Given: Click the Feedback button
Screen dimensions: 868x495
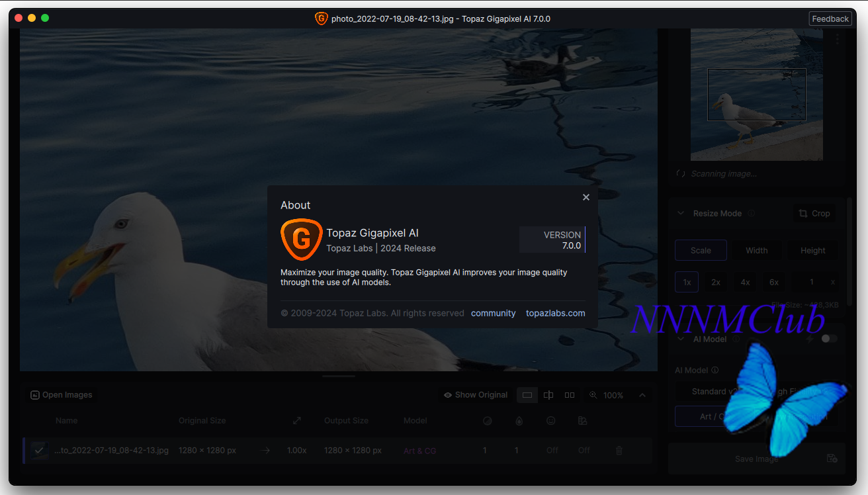Looking at the screenshot, I should 830,19.
